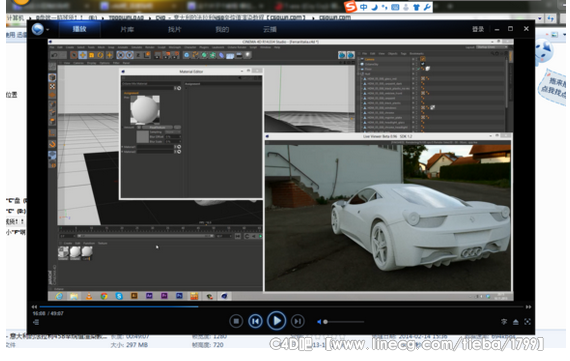Click the 登录 login link in player
570x361 pixels.
click(x=478, y=29)
